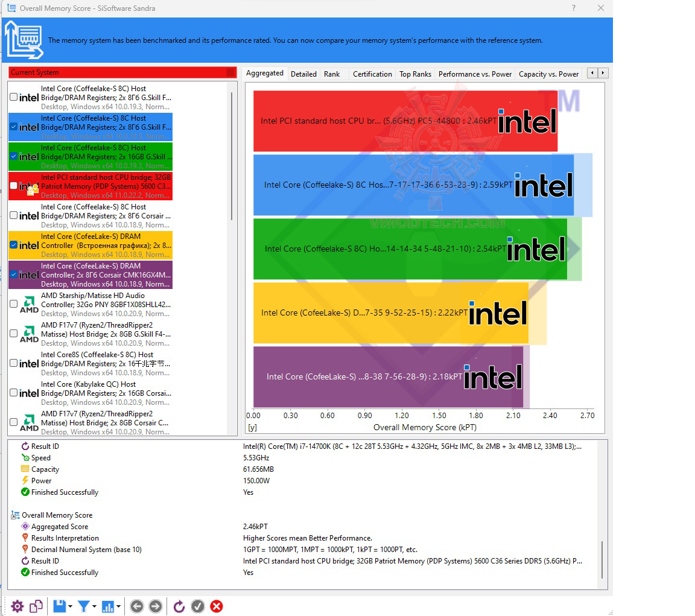695x616 pixels.
Task: Open the filter icon dropdown arrow
Action: [x=94, y=607]
